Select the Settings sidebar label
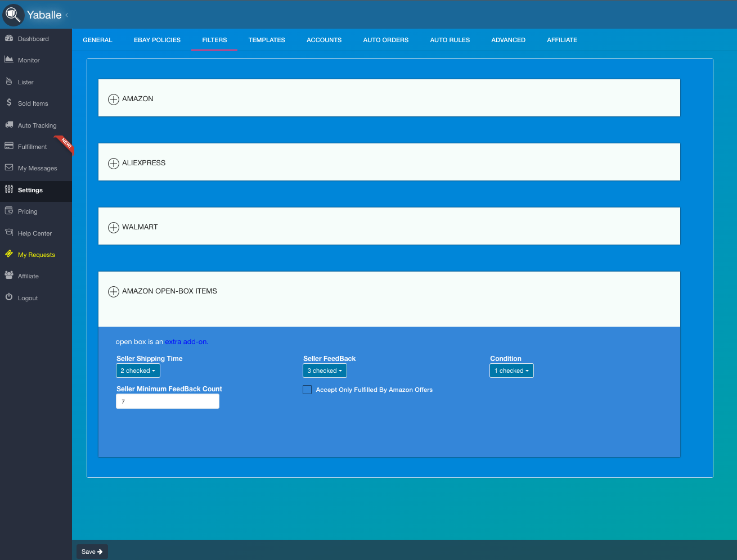Image resolution: width=737 pixels, height=560 pixels. pos(30,190)
